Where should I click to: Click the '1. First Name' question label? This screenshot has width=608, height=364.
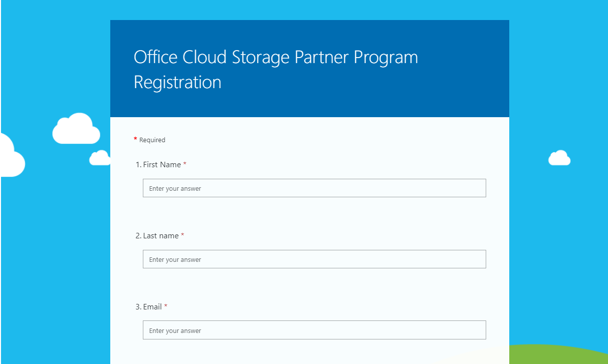pyautogui.click(x=158, y=164)
